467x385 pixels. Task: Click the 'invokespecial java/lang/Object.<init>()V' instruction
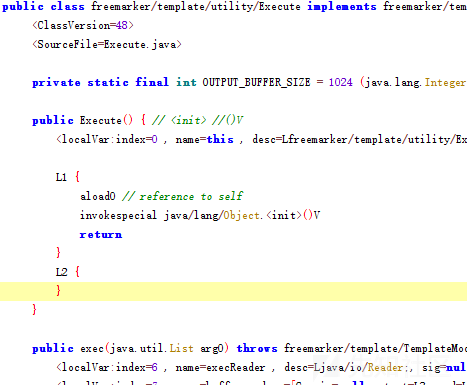[200, 215]
